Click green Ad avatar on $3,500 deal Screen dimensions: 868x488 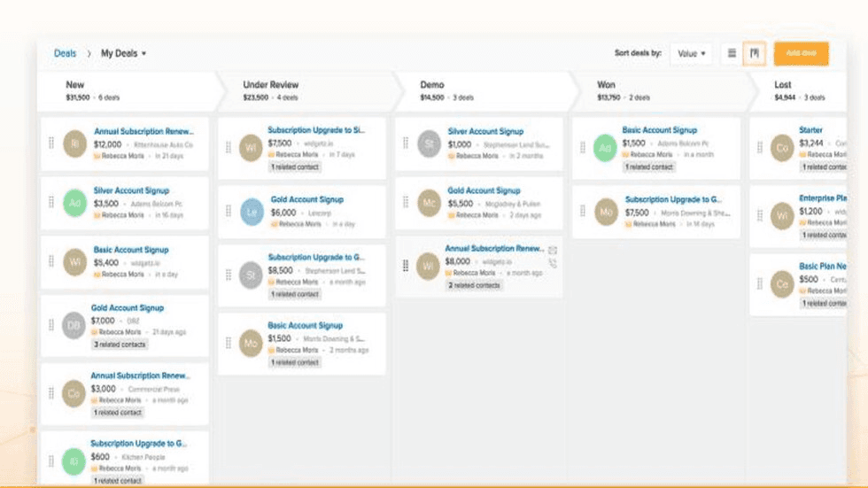pyautogui.click(x=74, y=203)
